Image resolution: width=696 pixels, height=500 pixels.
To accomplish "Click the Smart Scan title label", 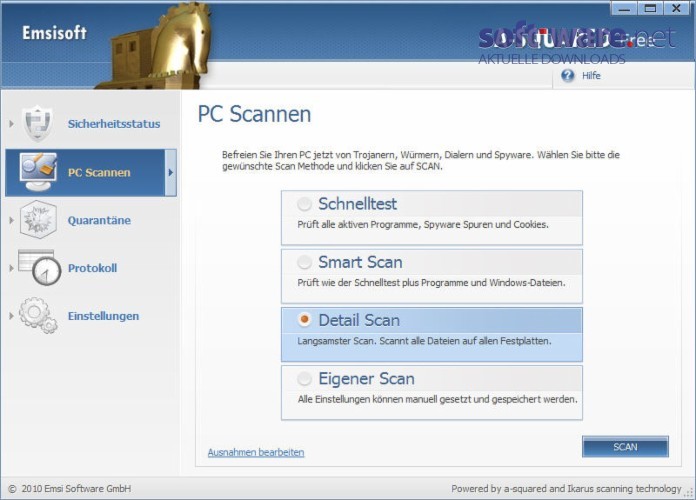I will tap(360, 262).
